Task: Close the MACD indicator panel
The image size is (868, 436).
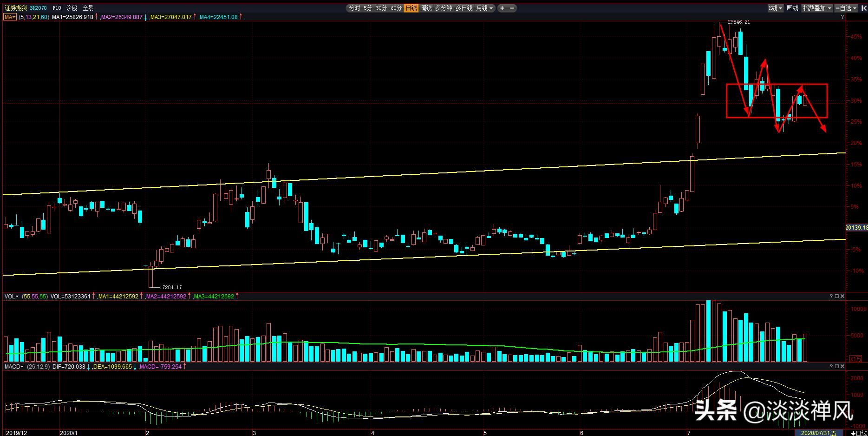Action: [x=842, y=367]
